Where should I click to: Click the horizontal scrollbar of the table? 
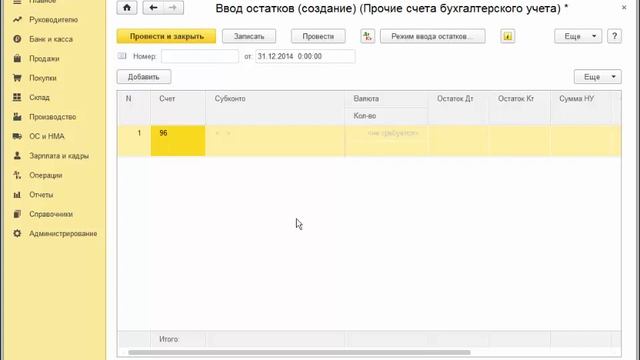coord(299,353)
